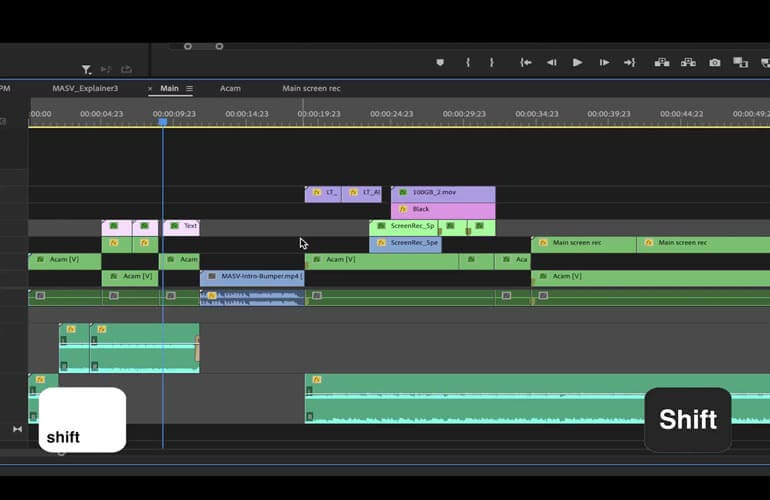Select the pink Black clip
The height and width of the screenshot is (500, 770).
point(443,210)
